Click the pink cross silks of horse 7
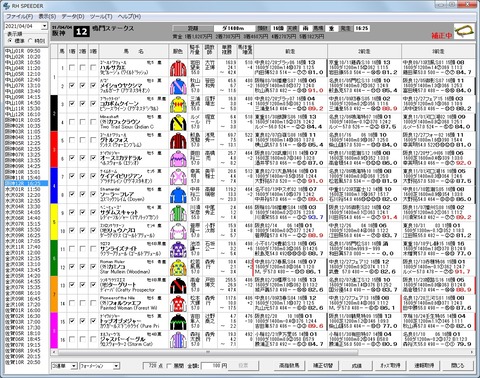Viewport: 480px width, 378px height. (178, 177)
